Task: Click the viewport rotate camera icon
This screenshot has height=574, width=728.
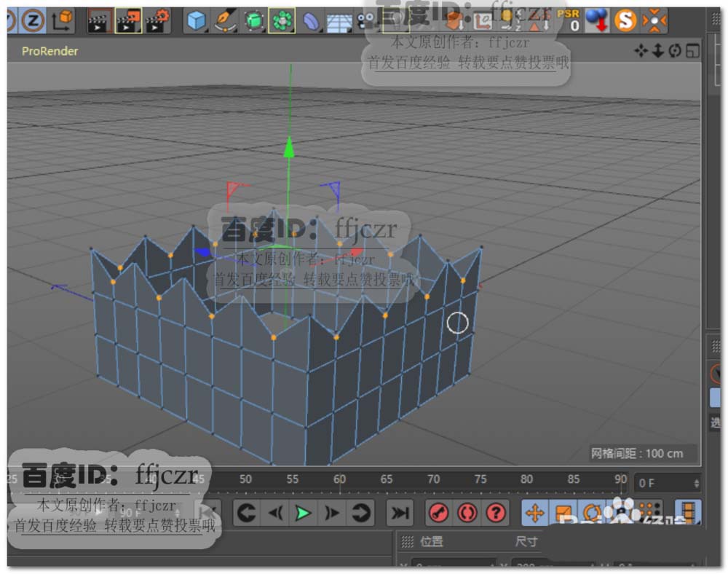Action: (675, 50)
